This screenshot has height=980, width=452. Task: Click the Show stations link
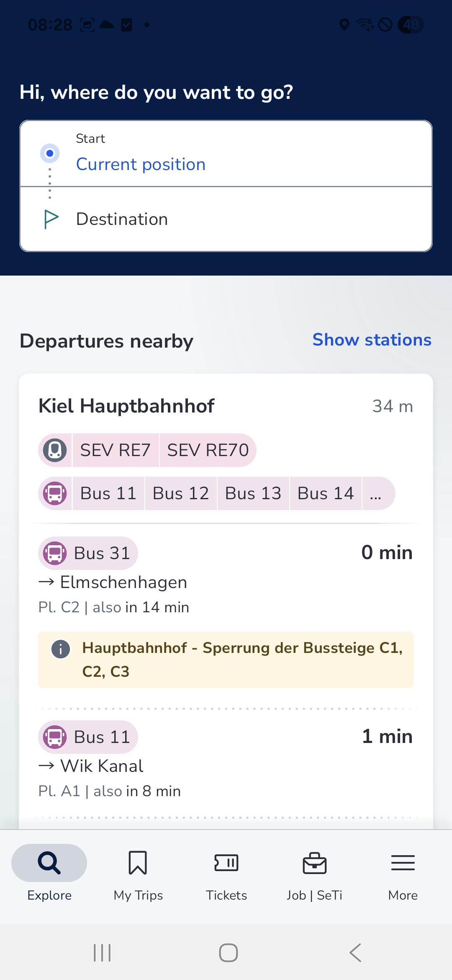point(372,340)
